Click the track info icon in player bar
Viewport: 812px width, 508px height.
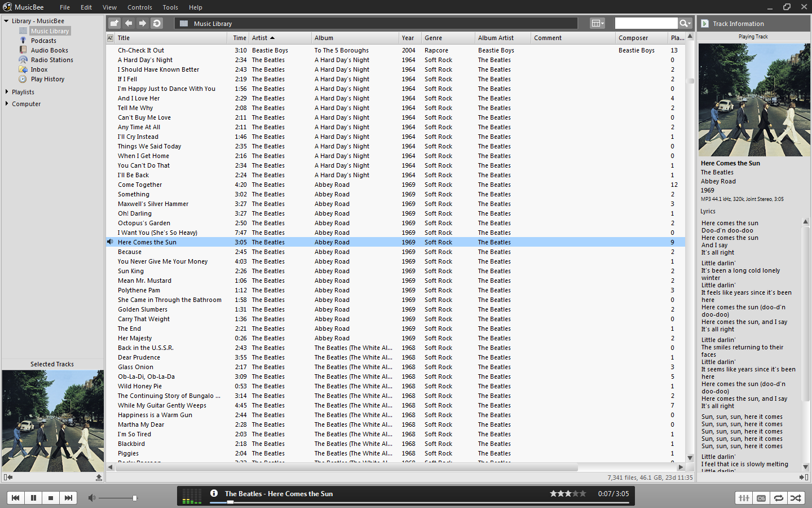click(214, 493)
